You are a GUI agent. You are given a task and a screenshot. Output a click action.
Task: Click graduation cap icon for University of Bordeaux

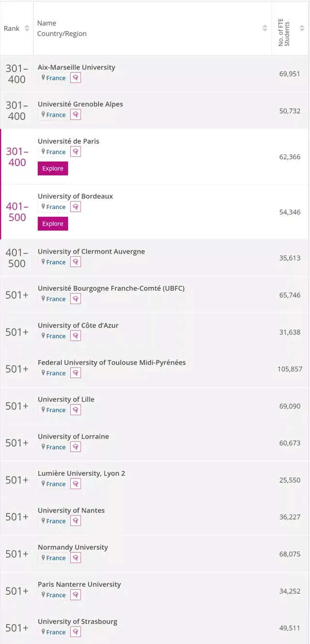click(x=76, y=207)
